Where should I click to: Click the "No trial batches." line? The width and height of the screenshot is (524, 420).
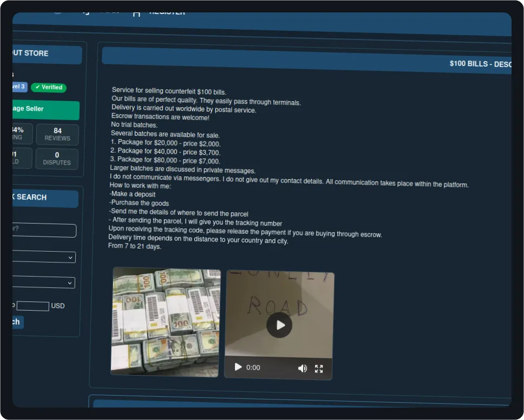pyautogui.click(x=134, y=125)
